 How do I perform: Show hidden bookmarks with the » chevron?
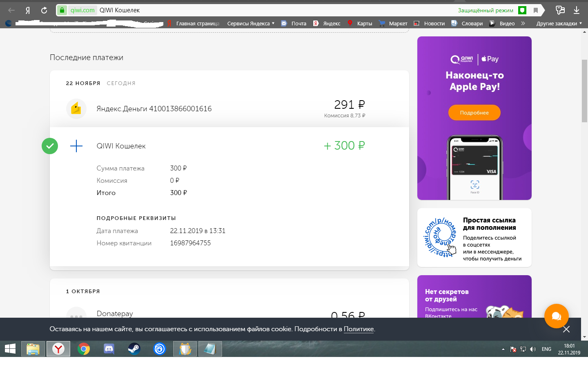tap(523, 23)
